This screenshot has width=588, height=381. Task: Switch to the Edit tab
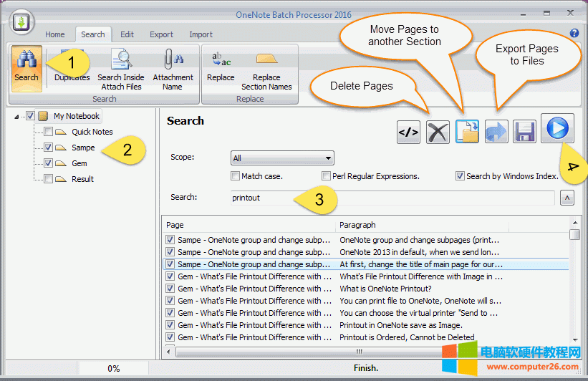127,34
